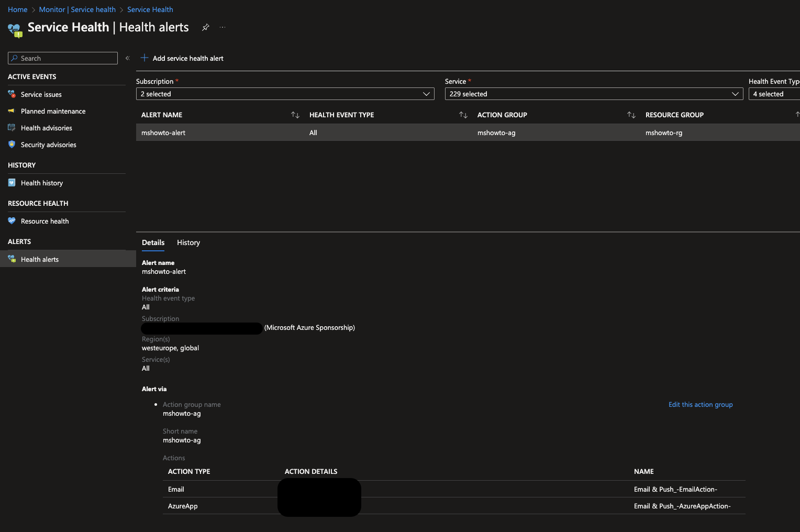Switch to the History tab
This screenshot has height=532, width=800.
pyautogui.click(x=188, y=242)
